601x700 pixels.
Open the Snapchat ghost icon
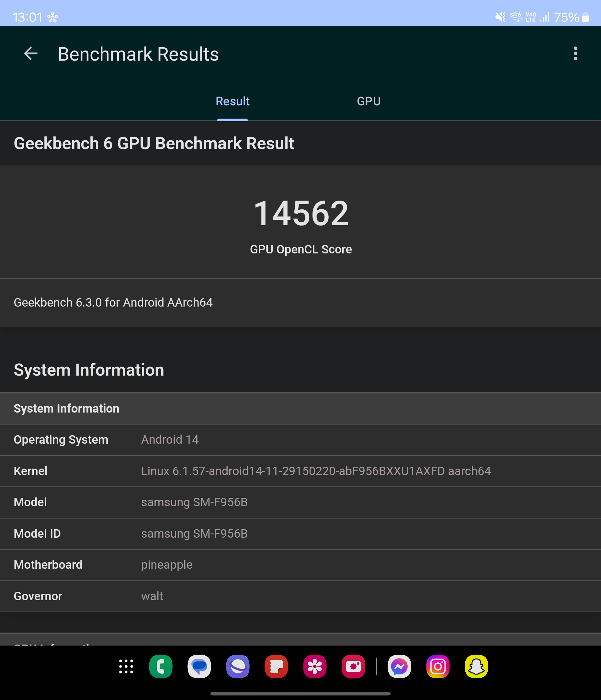click(476, 667)
